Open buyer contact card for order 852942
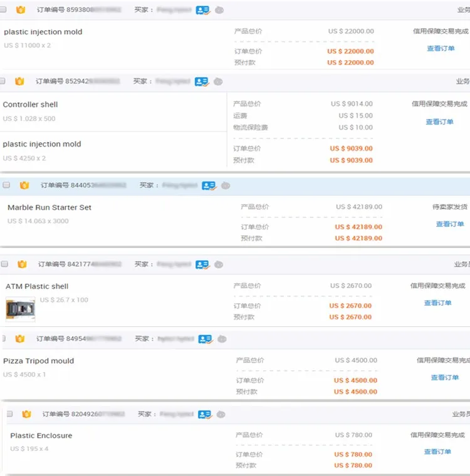The image size is (470, 476). click(202, 81)
